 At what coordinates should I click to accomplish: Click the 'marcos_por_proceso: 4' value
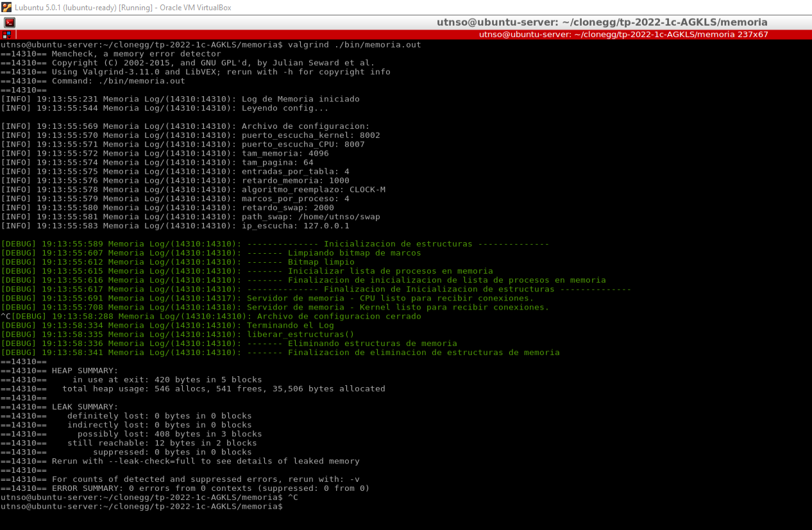[295, 198]
